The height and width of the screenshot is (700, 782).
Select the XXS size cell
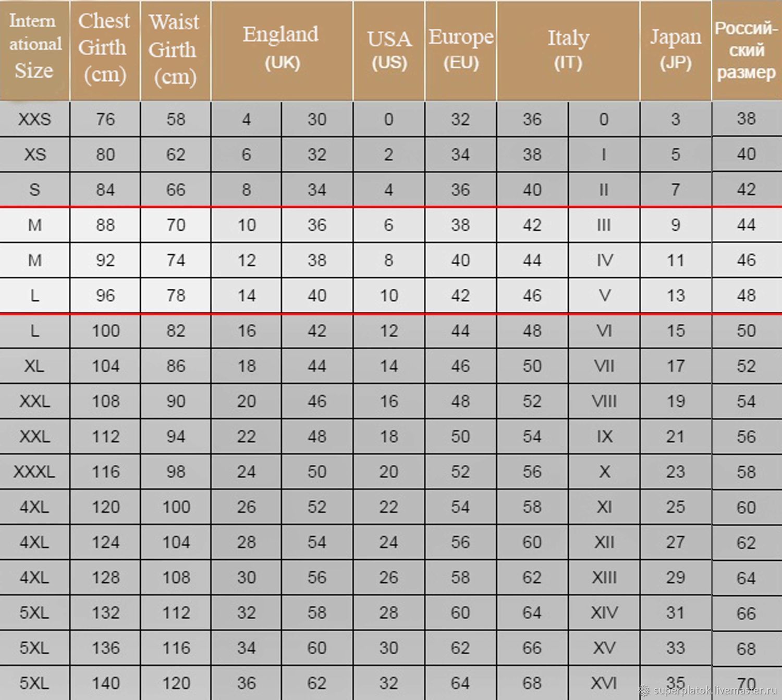coord(34,119)
